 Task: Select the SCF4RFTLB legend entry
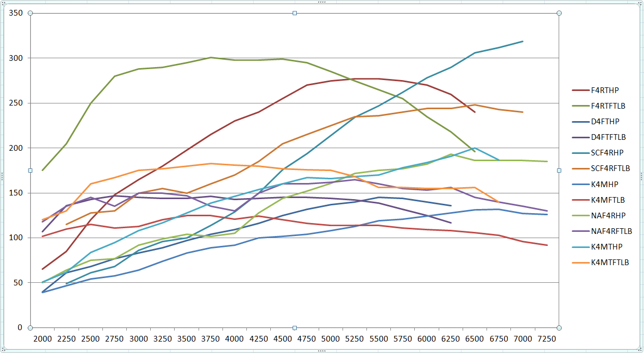(x=601, y=168)
